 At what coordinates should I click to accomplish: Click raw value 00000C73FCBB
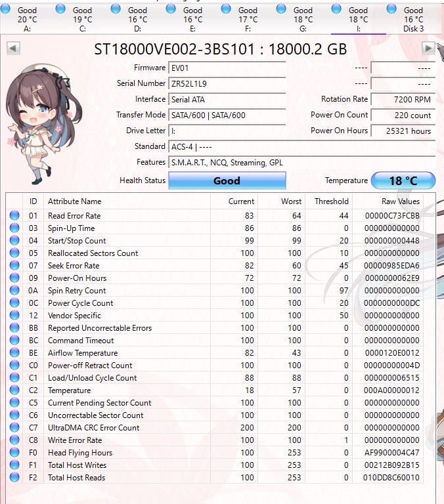coord(392,216)
